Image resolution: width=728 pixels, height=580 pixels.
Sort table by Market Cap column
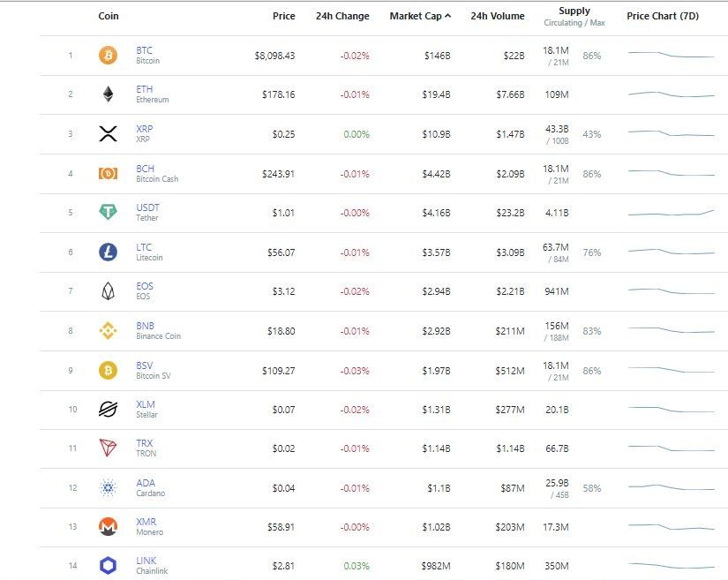[x=420, y=16]
